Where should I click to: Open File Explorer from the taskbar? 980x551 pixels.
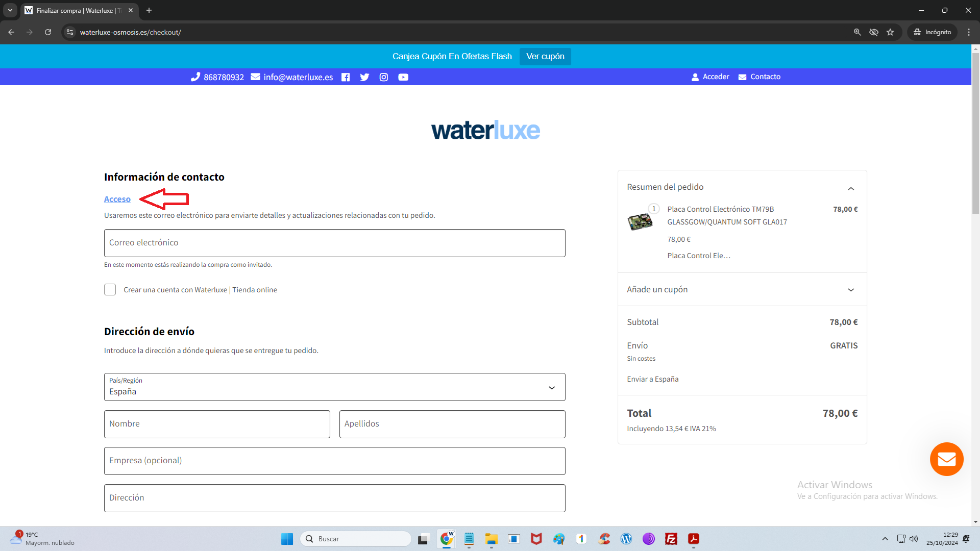pos(492,539)
